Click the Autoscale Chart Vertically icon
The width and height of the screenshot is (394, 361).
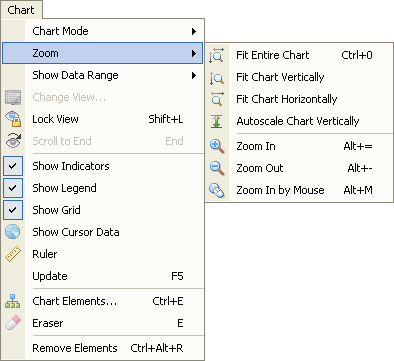[x=217, y=121]
